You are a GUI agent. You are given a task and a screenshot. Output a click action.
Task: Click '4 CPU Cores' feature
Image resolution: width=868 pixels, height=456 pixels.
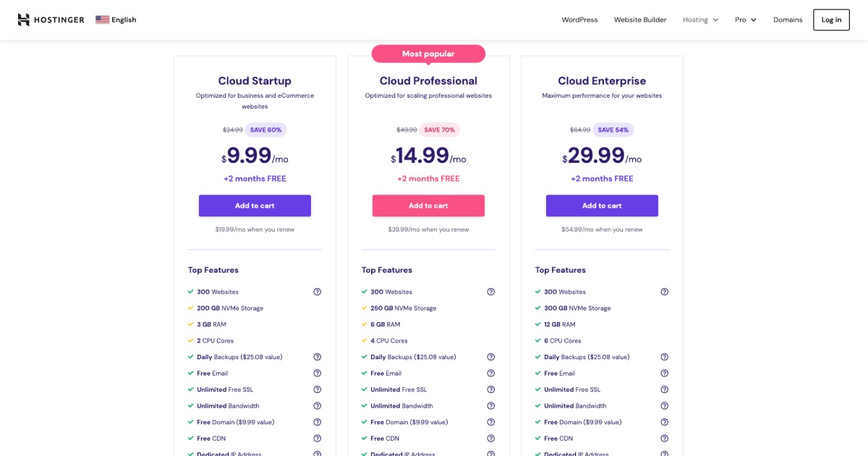coord(388,341)
